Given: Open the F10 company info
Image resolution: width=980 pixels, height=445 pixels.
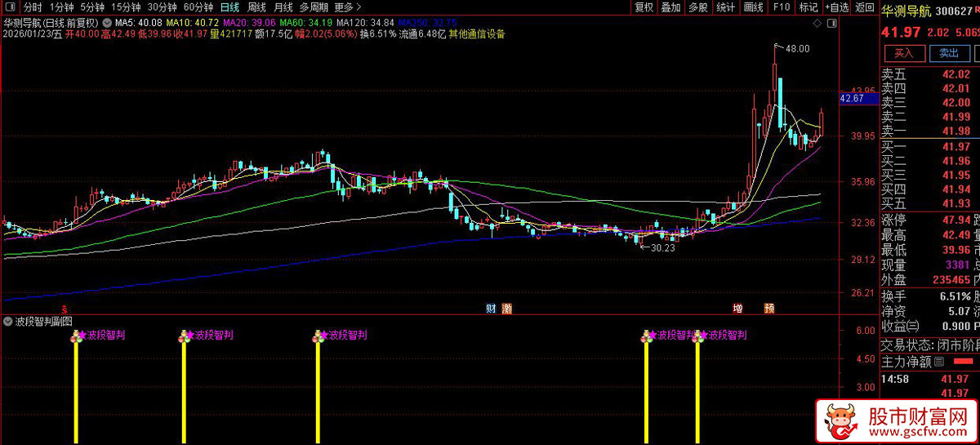Looking at the screenshot, I should [782, 7].
